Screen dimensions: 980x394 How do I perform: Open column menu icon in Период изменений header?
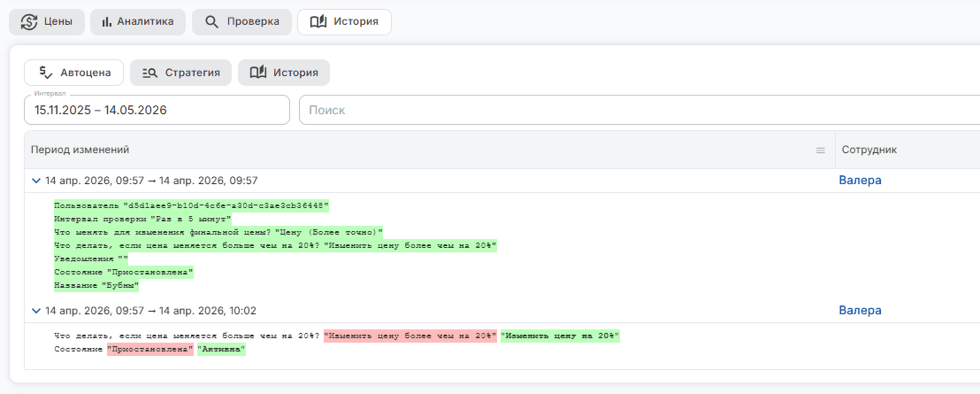coord(821,151)
